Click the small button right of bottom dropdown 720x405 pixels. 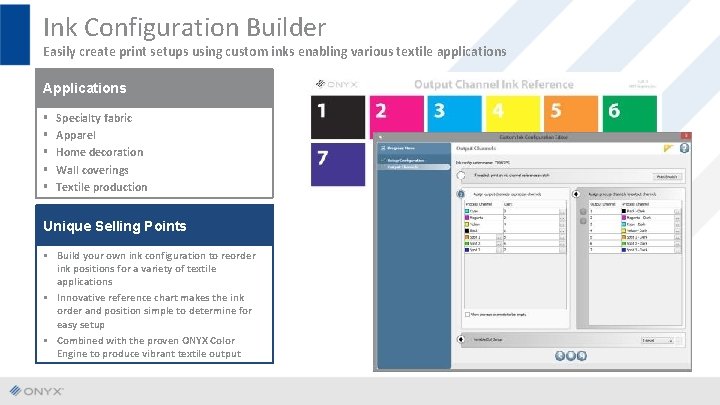[679, 340]
